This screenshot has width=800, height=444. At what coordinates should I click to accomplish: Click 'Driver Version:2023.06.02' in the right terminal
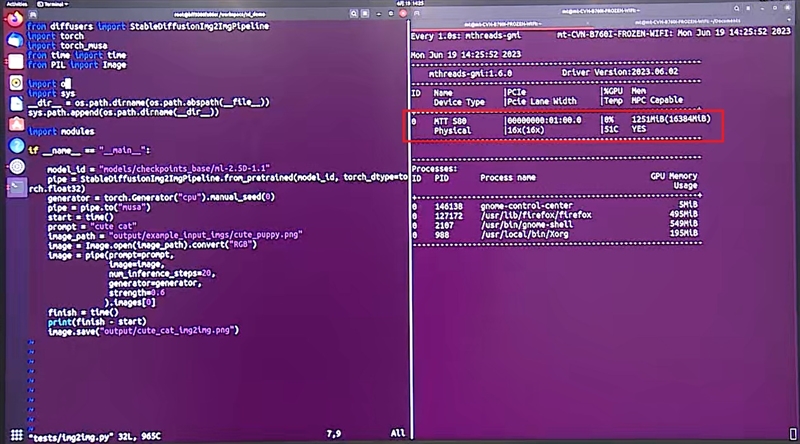(x=620, y=72)
